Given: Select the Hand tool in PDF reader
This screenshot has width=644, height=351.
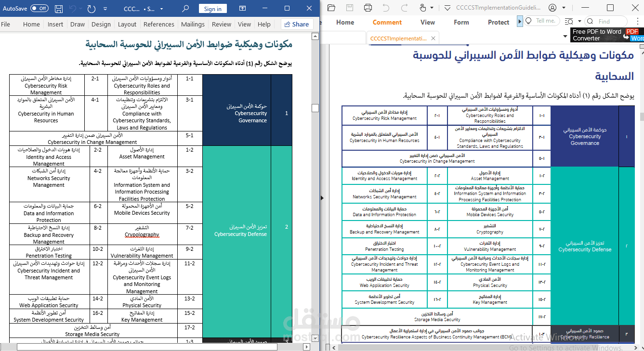Looking at the screenshot, I should (423, 8).
